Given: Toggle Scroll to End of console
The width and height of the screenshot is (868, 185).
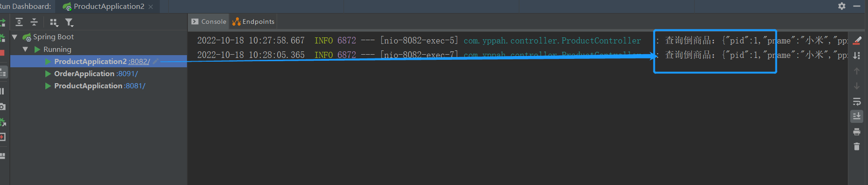Looking at the screenshot, I should click(x=857, y=116).
